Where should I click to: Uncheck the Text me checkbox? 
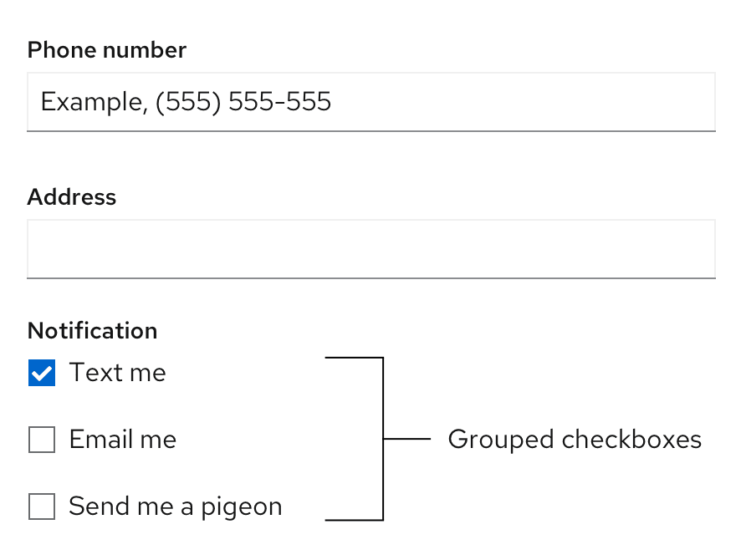[x=42, y=373]
